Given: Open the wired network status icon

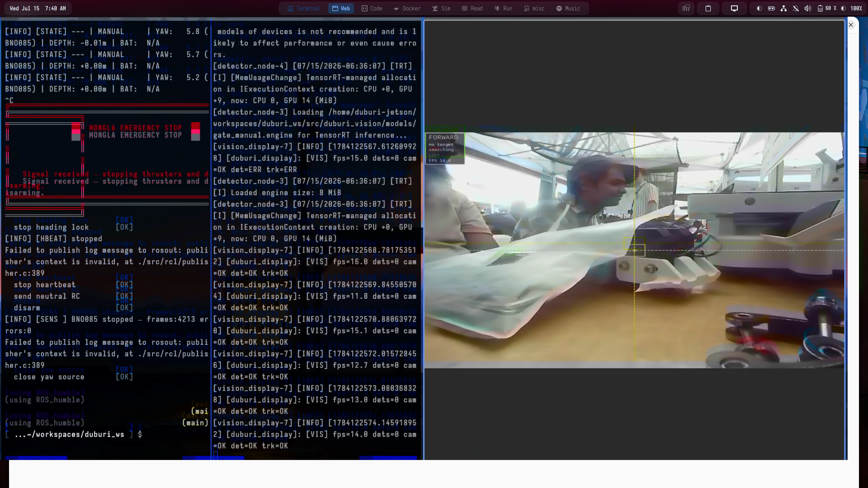Looking at the screenshot, I should (x=783, y=8).
